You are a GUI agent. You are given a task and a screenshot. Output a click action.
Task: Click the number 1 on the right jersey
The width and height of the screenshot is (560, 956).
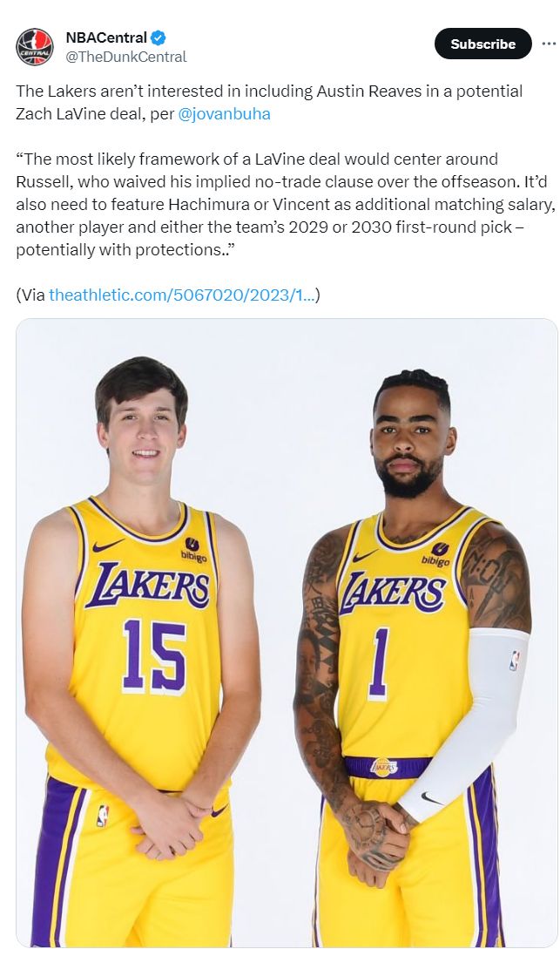pyautogui.click(x=379, y=663)
